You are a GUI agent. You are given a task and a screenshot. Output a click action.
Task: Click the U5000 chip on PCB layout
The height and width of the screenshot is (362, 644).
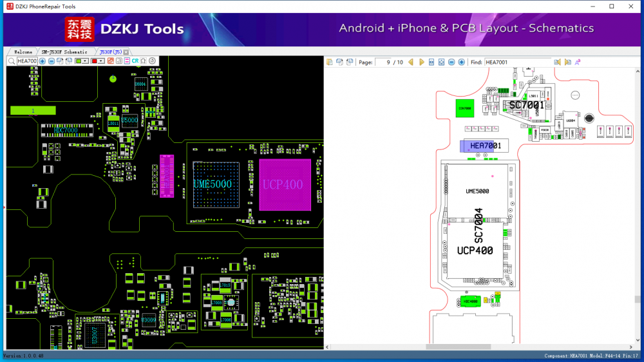pyautogui.click(x=130, y=120)
